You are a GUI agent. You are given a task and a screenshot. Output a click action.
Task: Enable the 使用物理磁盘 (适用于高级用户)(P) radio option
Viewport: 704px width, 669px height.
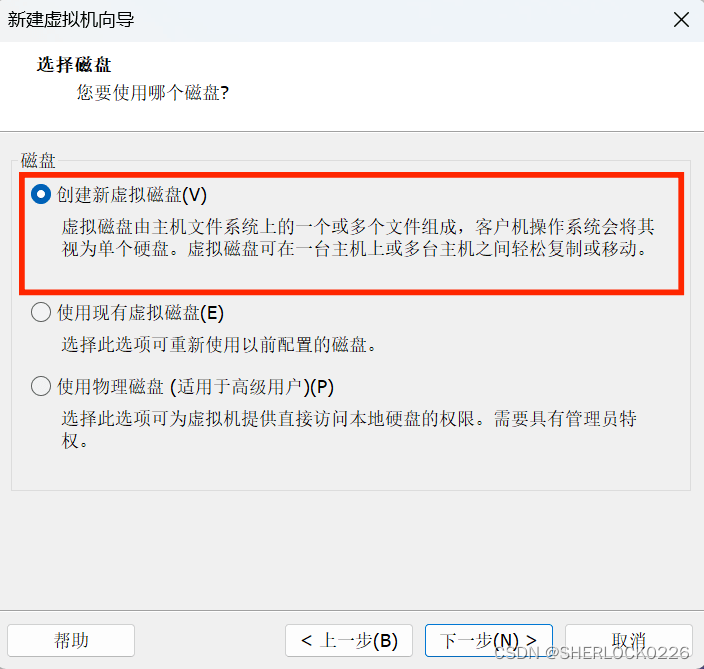coord(41,386)
